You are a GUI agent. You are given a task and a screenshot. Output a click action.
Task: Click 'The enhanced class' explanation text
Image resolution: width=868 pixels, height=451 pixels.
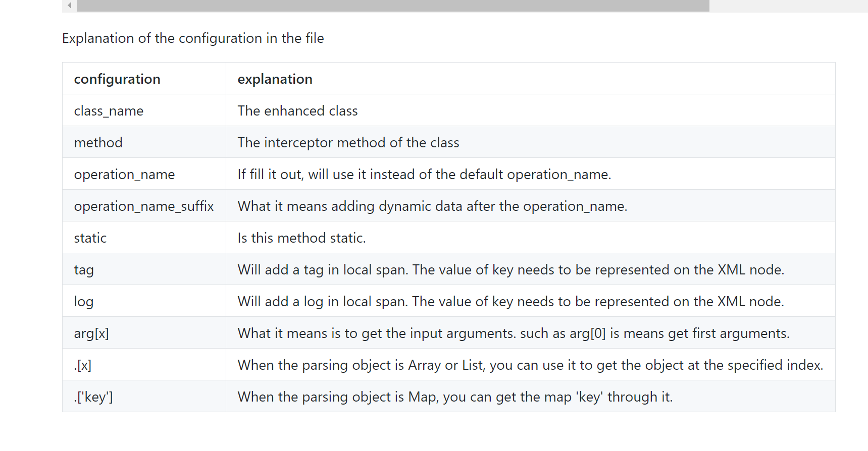(x=297, y=111)
